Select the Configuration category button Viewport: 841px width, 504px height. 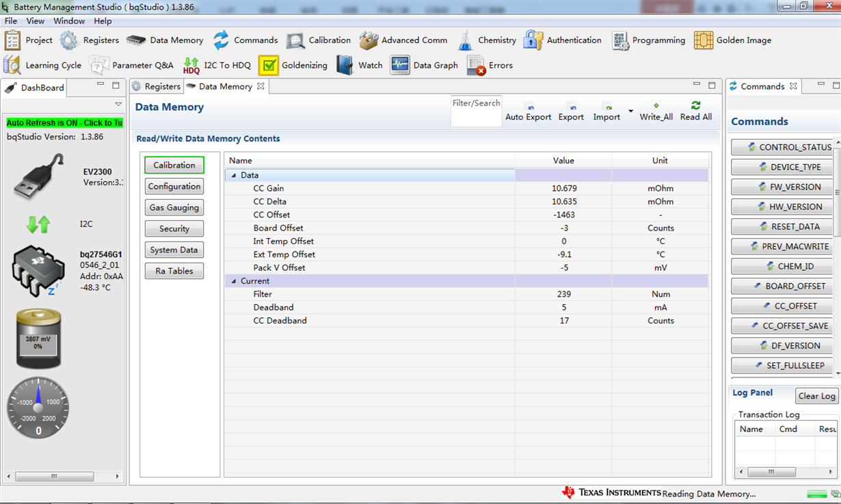click(x=174, y=186)
